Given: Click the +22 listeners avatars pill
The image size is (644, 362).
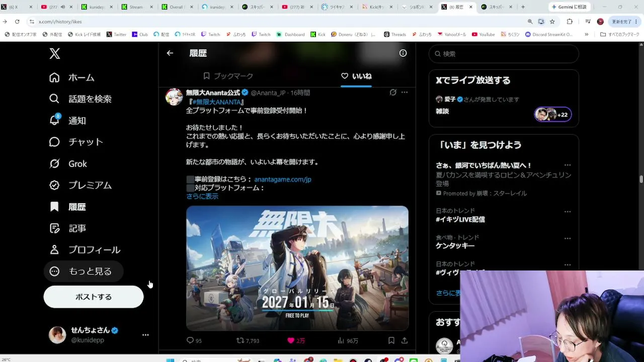Looking at the screenshot, I should [553, 115].
